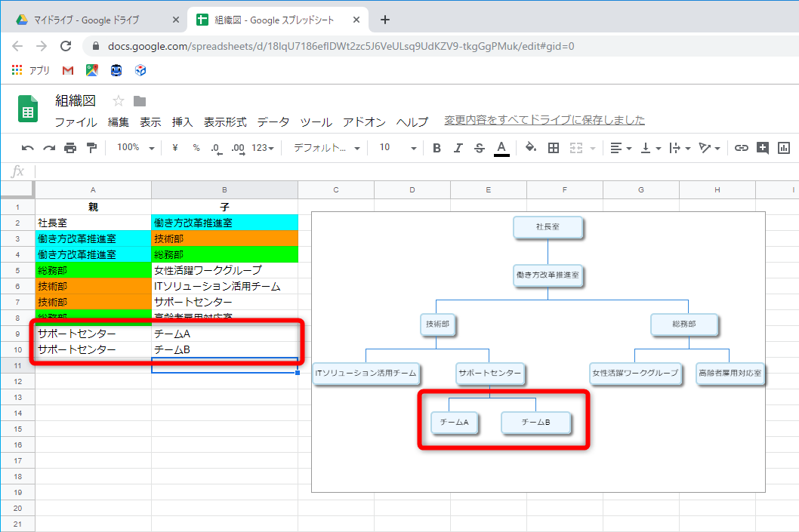The width and height of the screenshot is (799, 532).
Task: Click the insert comment icon
Action: [762, 148]
